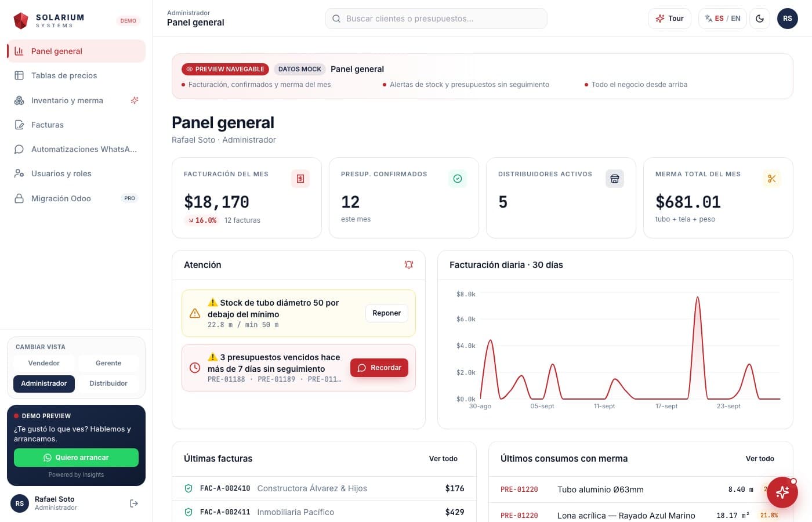812x522 pixels.
Task: Open invoice FAC-A-002410
Action: (x=225, y=488)
